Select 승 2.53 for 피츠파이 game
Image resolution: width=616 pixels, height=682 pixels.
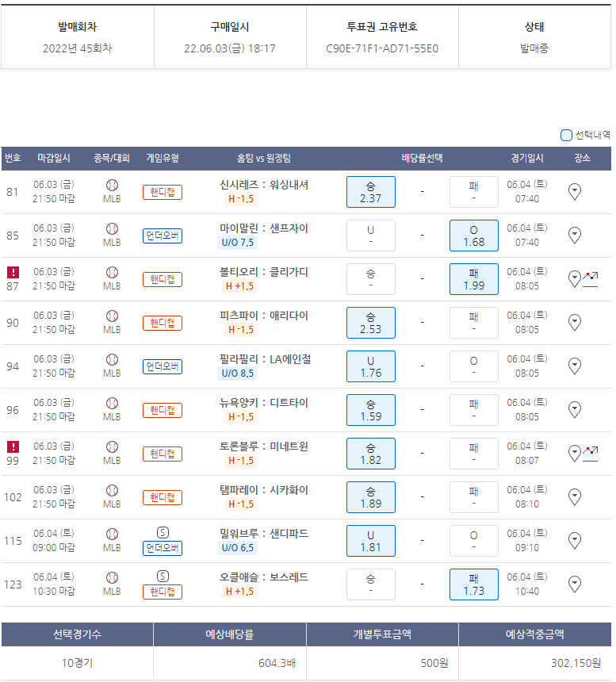tap(371, 323)
